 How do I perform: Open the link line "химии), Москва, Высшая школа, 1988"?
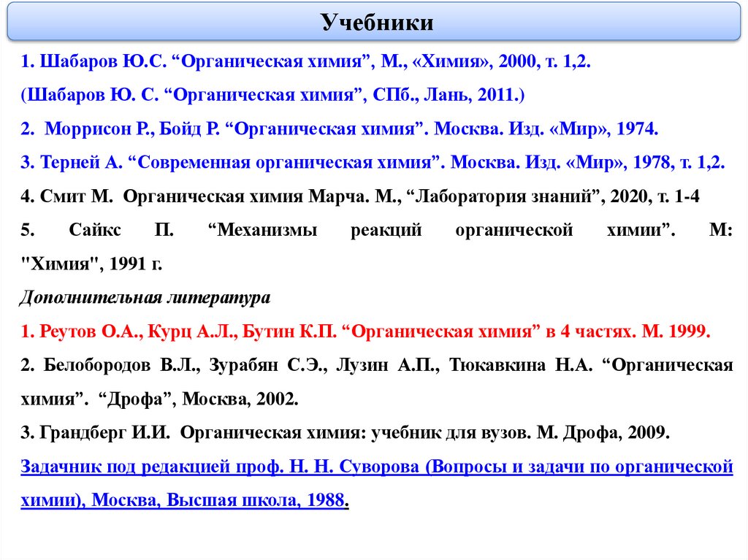click(185, 500)
